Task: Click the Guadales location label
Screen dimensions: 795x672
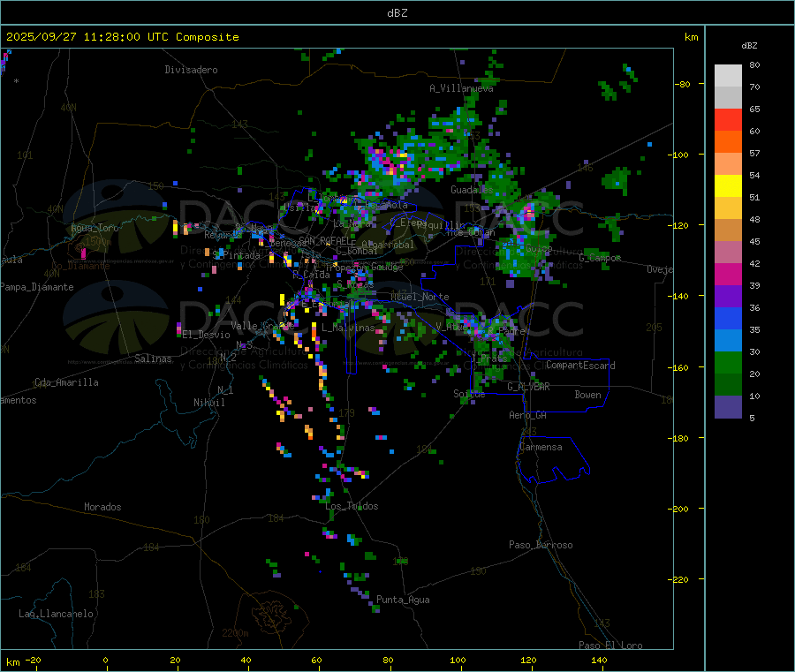Action: pyautogui.click(x=472, y=190)
